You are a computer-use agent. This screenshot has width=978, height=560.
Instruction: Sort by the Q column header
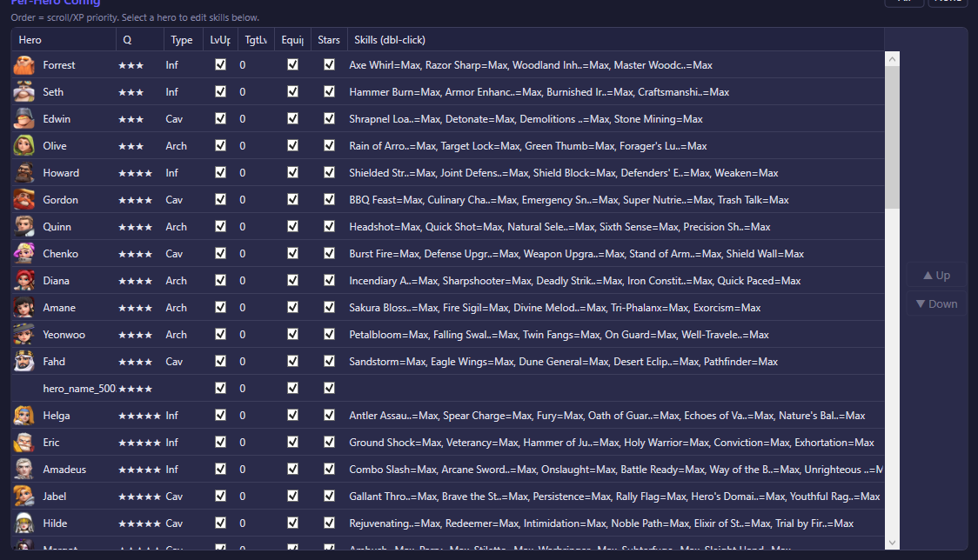[x=140, y=40]
